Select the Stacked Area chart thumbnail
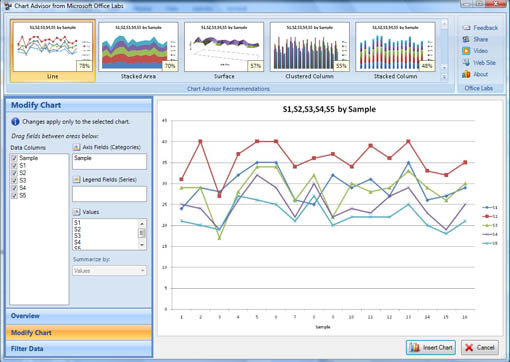510x362 pixels. tap(138, 51)
